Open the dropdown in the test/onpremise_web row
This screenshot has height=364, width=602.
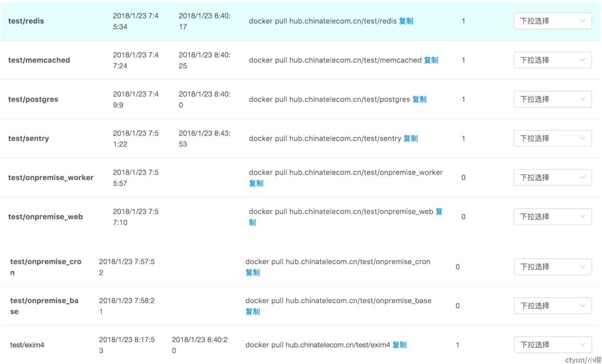[552, 217]
